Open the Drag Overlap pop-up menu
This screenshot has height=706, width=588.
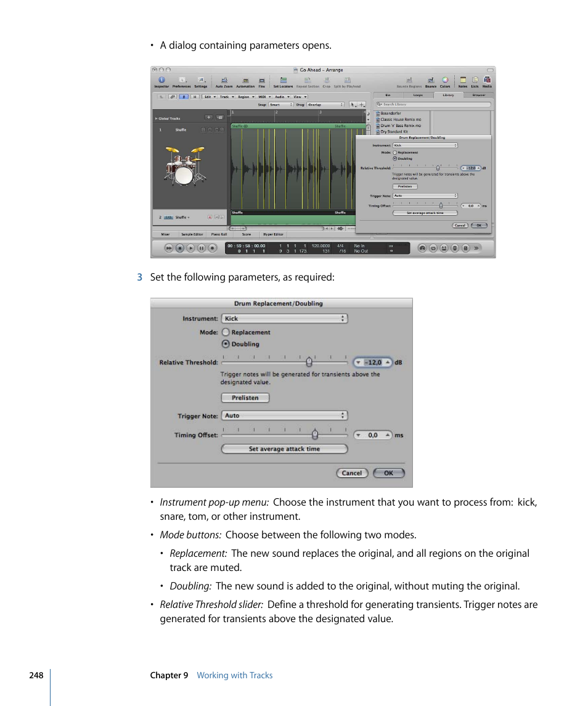tap(325, 104)
